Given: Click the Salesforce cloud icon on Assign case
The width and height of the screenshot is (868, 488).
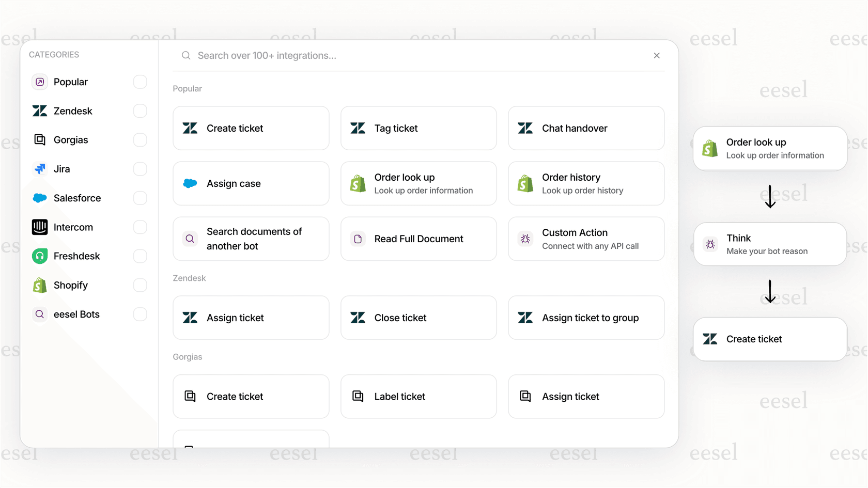Looking at the screenshot, I should click(x=190, y=183).
